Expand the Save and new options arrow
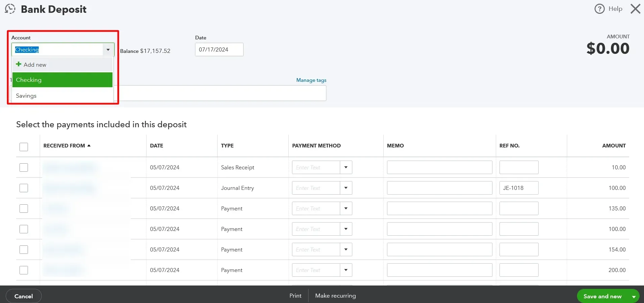Viewport: 644px width, 303px height. click(634, 296)
